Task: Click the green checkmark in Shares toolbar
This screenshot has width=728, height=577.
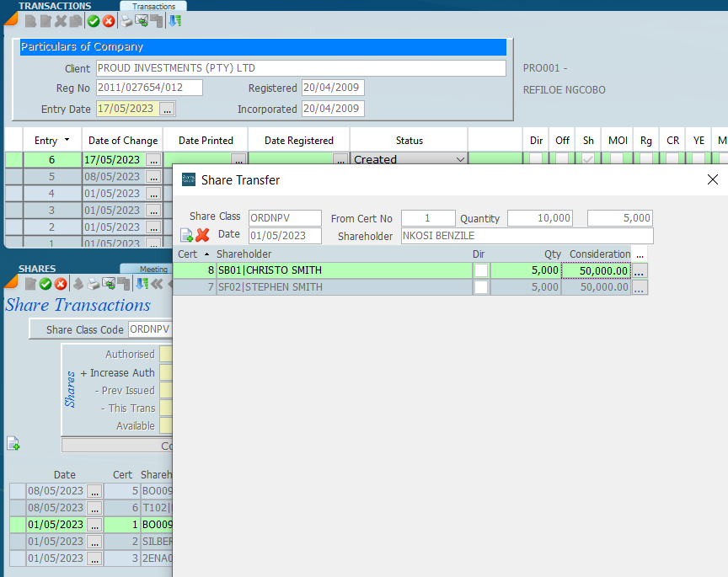Action: pyautogui.click(x=45, y=284)
